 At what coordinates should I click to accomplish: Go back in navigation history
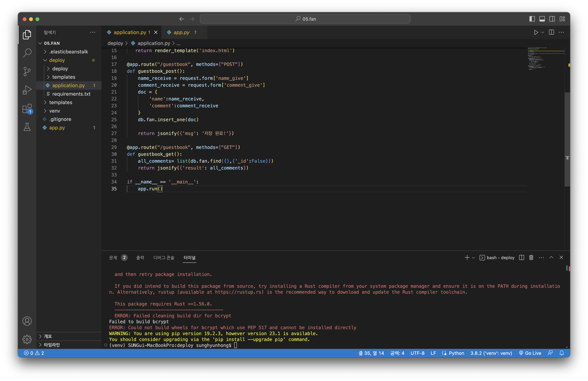click(x=182, y=19)
